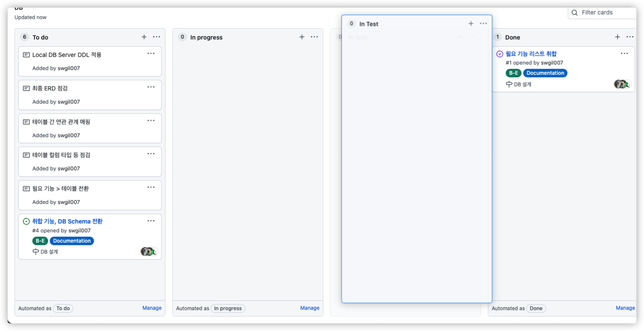Click the Manage link under In progress column
This screenshot has height=331, width=644.
click(x=309, y=308)
